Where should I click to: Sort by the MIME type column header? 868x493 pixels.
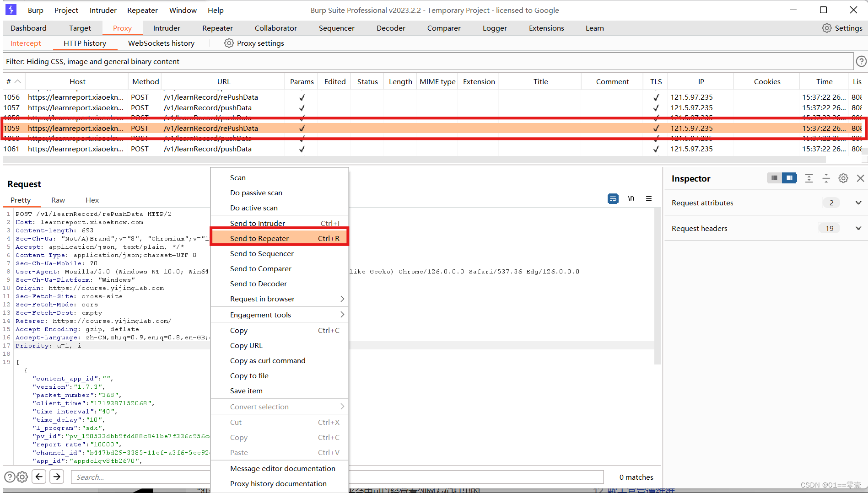437,81
